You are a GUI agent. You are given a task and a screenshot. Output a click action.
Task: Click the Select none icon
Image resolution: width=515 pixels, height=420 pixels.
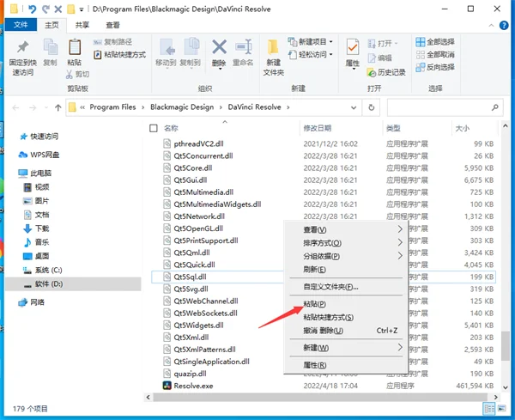(x=420, y=55)
